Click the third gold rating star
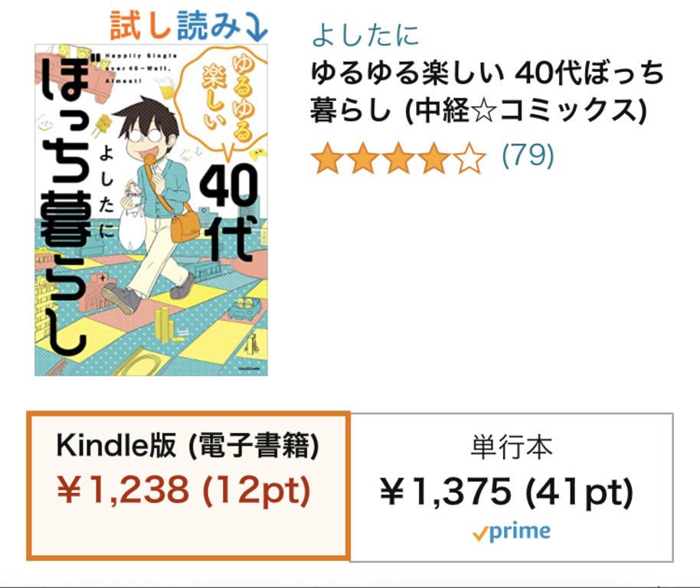 coord(398,159)
